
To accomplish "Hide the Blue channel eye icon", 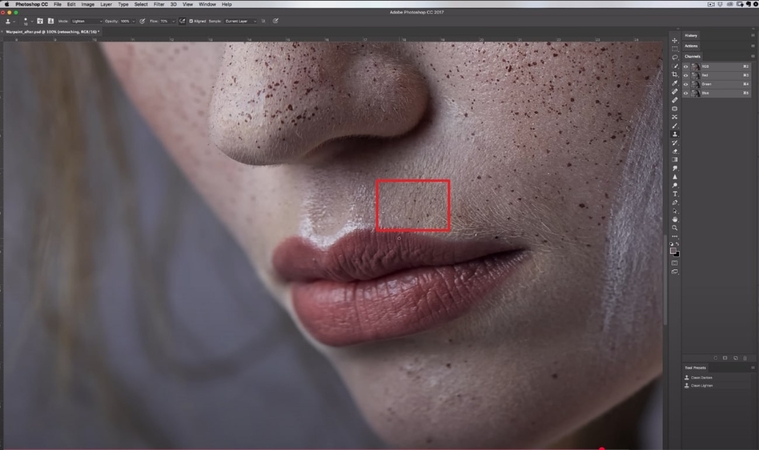I will click(x=686, y=93).
